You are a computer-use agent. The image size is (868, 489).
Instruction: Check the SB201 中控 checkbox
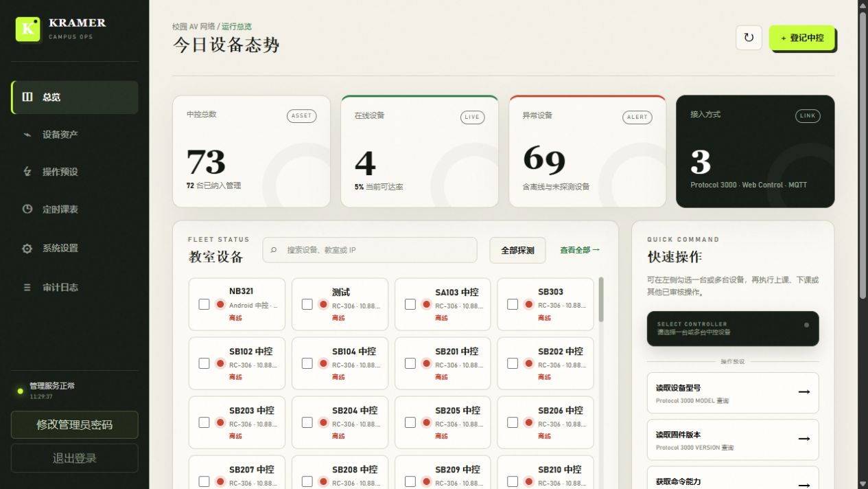point(410,363)
